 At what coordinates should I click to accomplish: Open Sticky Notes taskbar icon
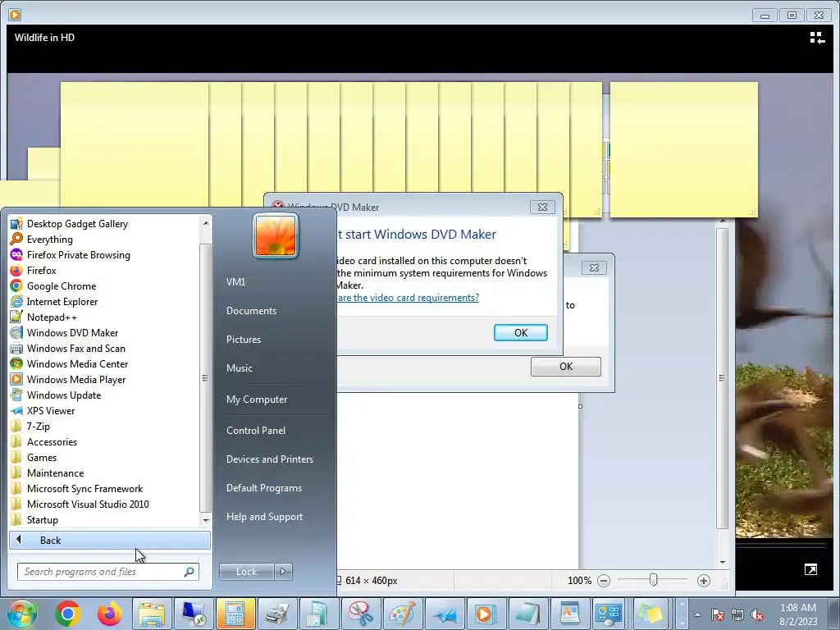tap(650, 614)
